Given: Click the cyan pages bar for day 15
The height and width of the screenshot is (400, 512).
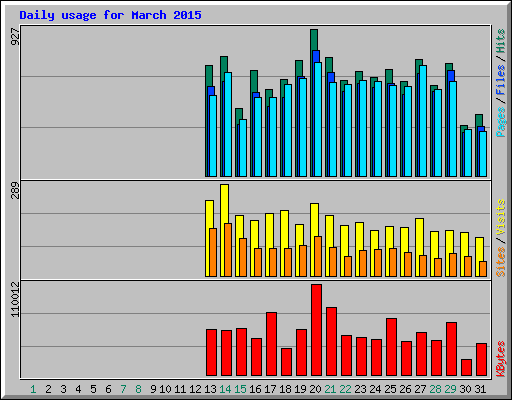Looking at the screenshot, I should coord(243,148).
